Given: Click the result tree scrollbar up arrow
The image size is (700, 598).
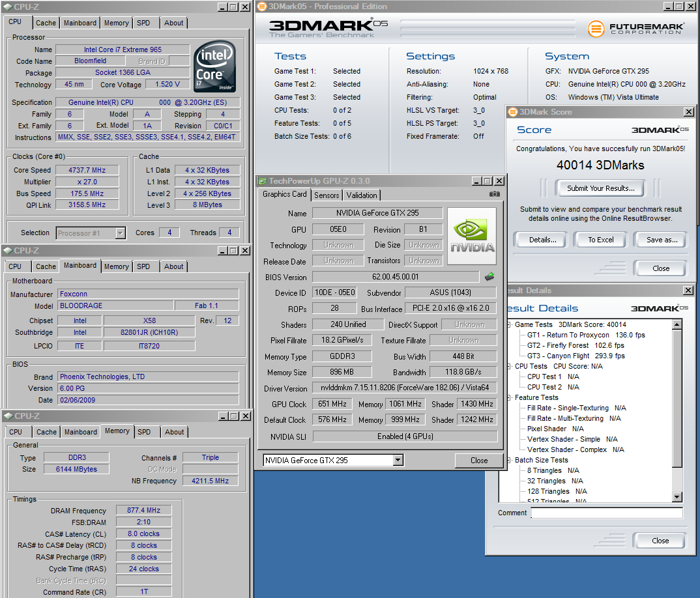Looking at the screenshot, I should (677, 324).
